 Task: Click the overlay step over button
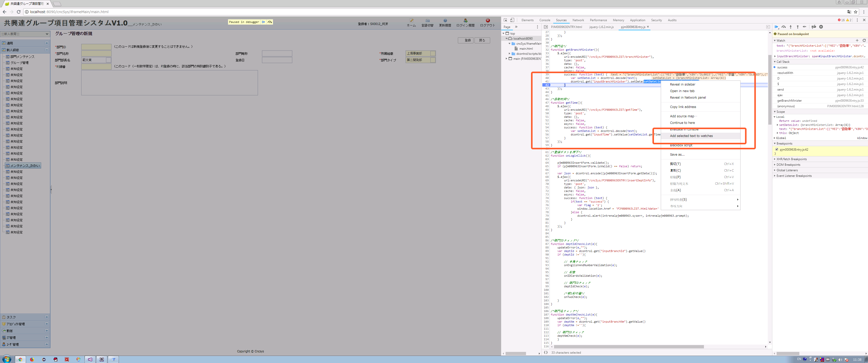[x=270, y=22]
